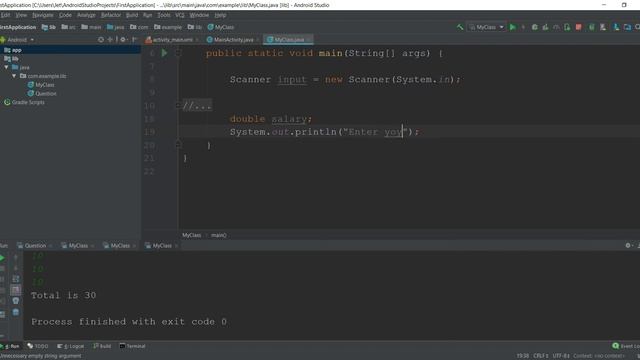
Task: Open run panel settings gear
Action: click(628, 245)
